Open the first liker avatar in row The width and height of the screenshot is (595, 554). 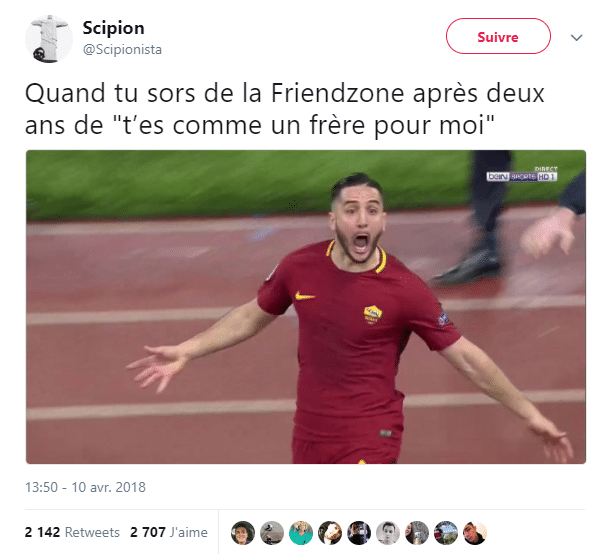(243, 533)
